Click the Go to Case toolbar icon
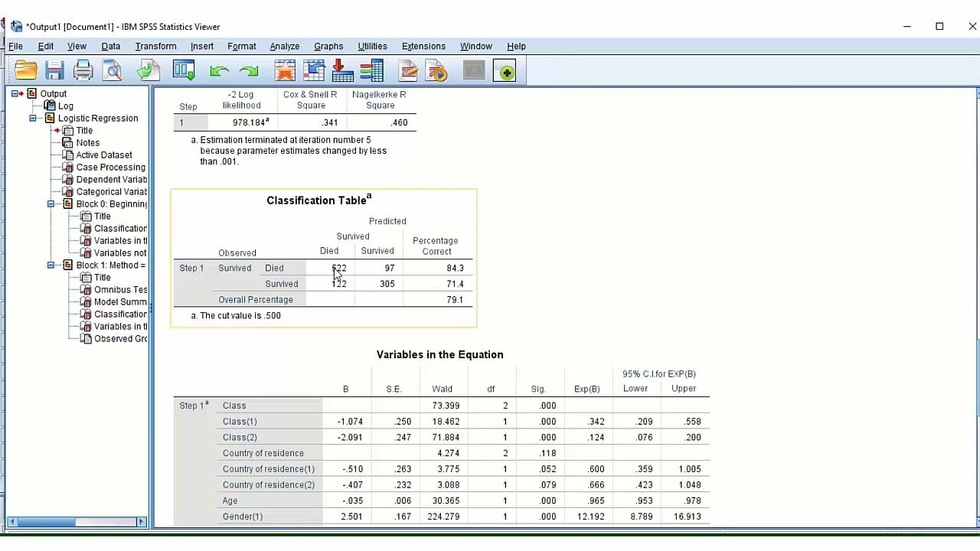This screenshot has height=551, width=980. click(x=314, y=71)
